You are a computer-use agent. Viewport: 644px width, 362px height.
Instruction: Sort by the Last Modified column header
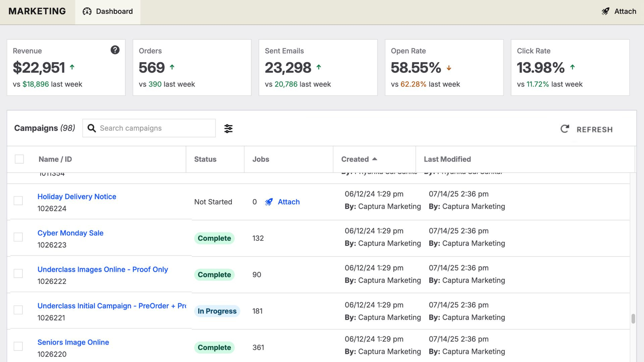click(447, 159)
